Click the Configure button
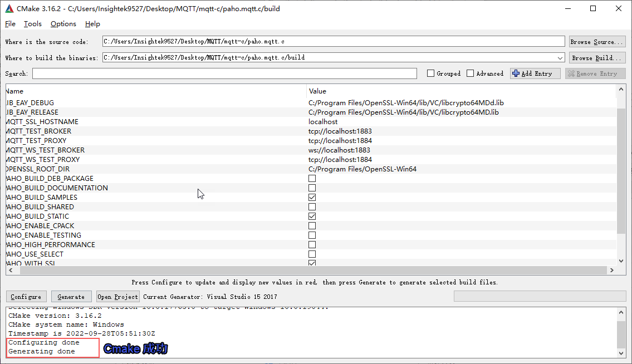Screen dimensions: 632x364 (26, 297)
